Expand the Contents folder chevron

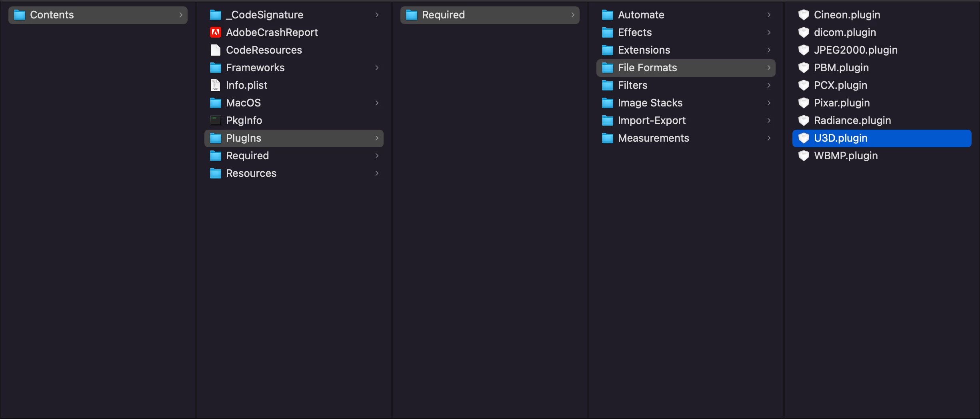(x=181, y=15)
